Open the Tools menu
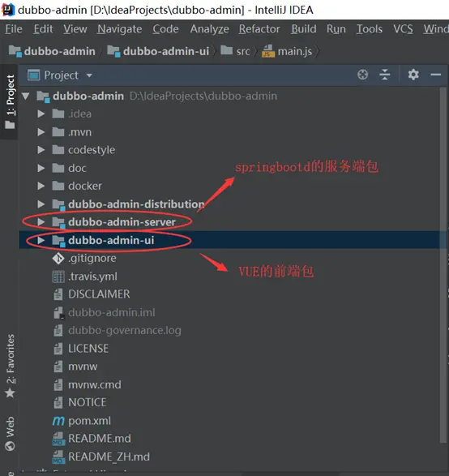Screen dimensions: 449x476 pyautogui.click(x=370, y=29)
